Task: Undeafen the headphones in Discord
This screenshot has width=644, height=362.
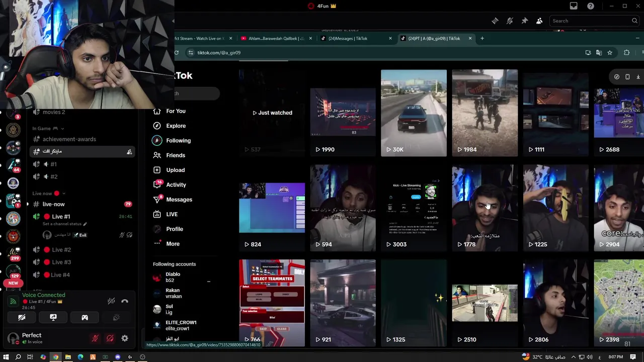Action: [x=110, y=338]
